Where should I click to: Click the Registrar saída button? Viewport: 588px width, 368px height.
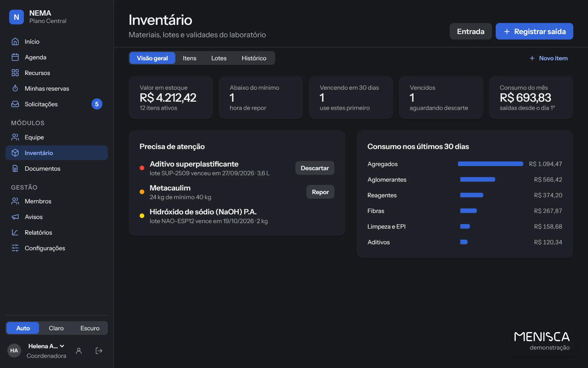click(534, 31)
